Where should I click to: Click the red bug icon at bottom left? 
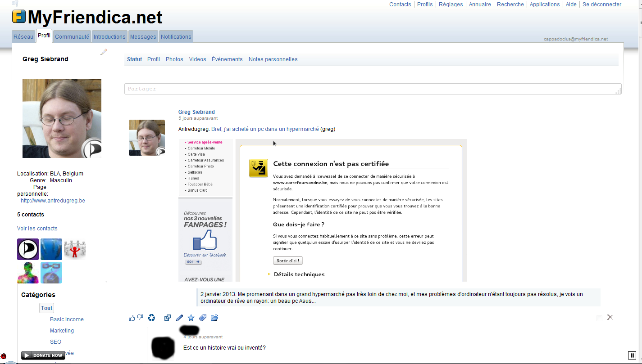[x=3, y=356]
